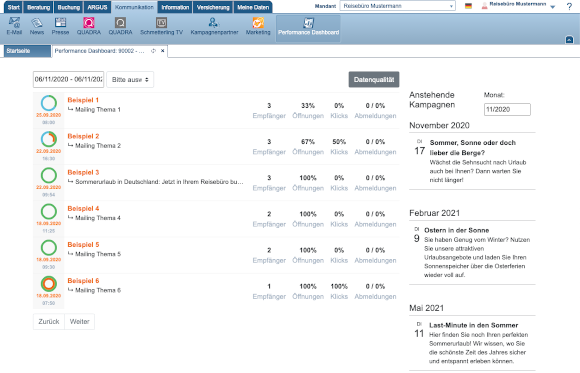Click the Monat input field showing 11/2020

tap(507, 110)
